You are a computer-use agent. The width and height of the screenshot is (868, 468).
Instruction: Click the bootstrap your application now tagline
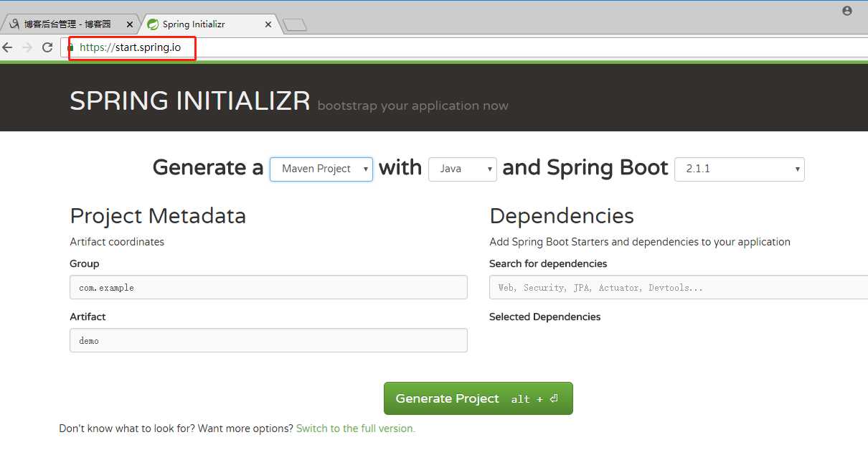(413, 106)
